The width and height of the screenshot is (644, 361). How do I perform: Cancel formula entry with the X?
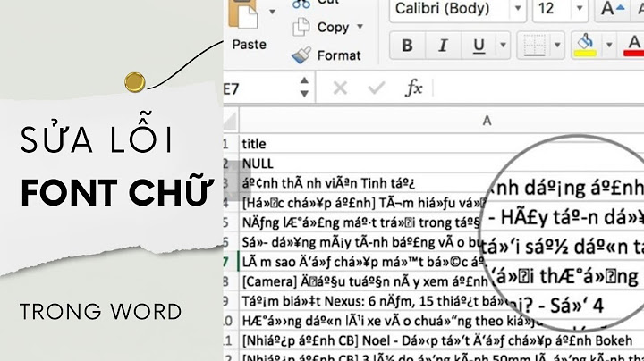tap(340, 88)
